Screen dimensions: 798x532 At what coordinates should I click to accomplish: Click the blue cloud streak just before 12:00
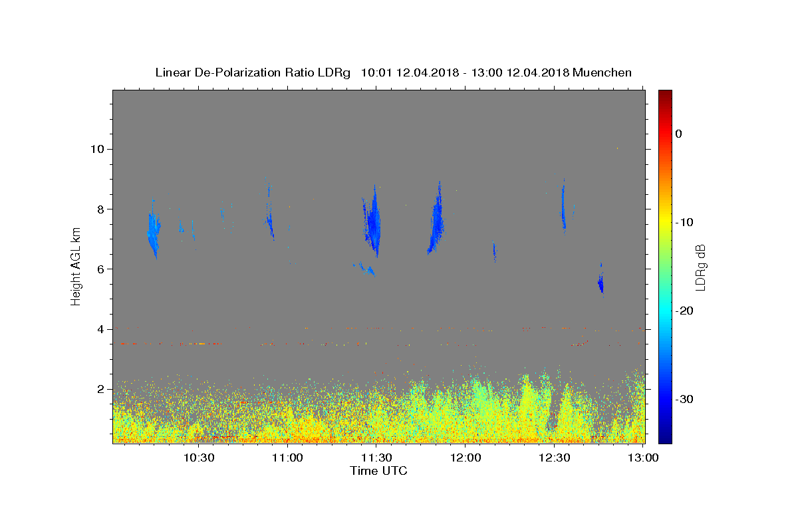click(436, 219)
